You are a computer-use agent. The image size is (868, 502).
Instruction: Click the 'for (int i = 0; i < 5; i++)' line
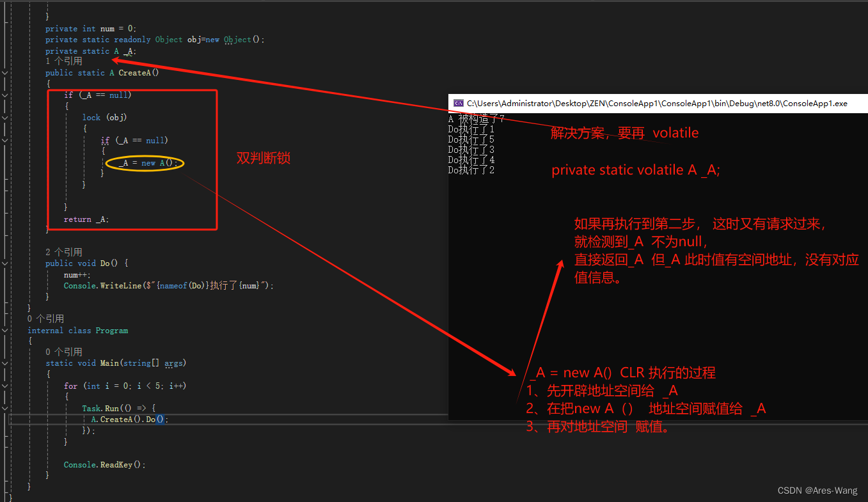tap(125, 386)
